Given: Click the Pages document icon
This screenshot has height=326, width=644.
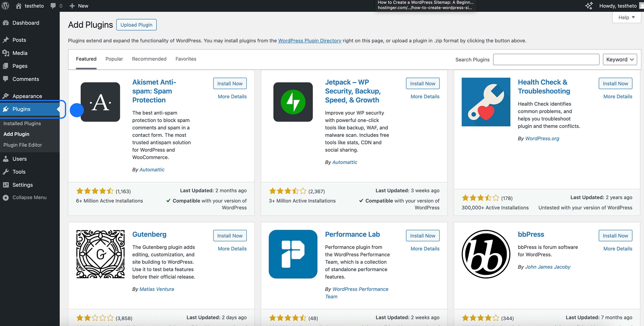Looking at the screenshot, I should pos(6,66).
